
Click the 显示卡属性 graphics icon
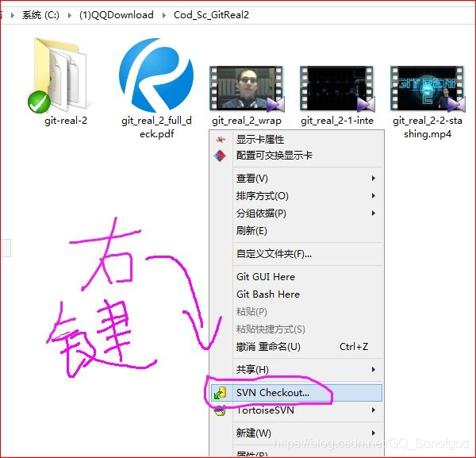pos(221,140)
